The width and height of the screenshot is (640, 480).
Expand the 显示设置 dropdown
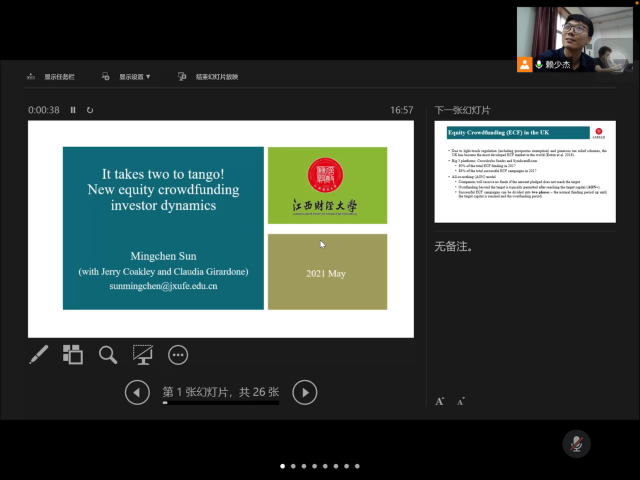pyautogui.click(x=134, y=76)
